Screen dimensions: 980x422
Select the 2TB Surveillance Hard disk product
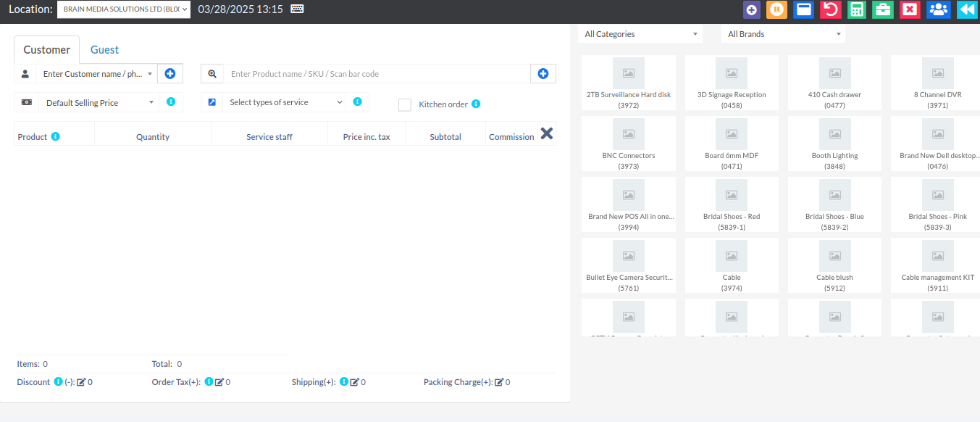[629, 83]
